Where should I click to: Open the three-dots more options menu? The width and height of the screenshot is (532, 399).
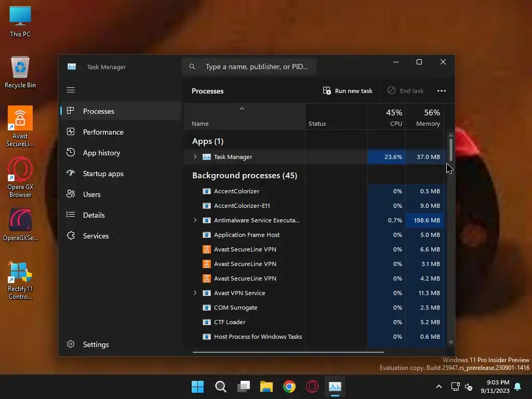442,90
